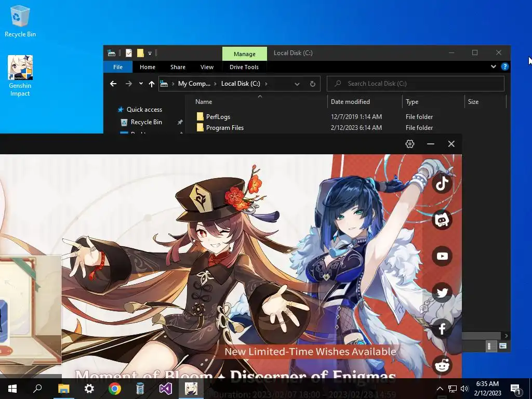532x399 pixels.
Task: Click horizontal scrollbar right arrow in Explorer
Action: pyautogui.click(x=506, y=336)
